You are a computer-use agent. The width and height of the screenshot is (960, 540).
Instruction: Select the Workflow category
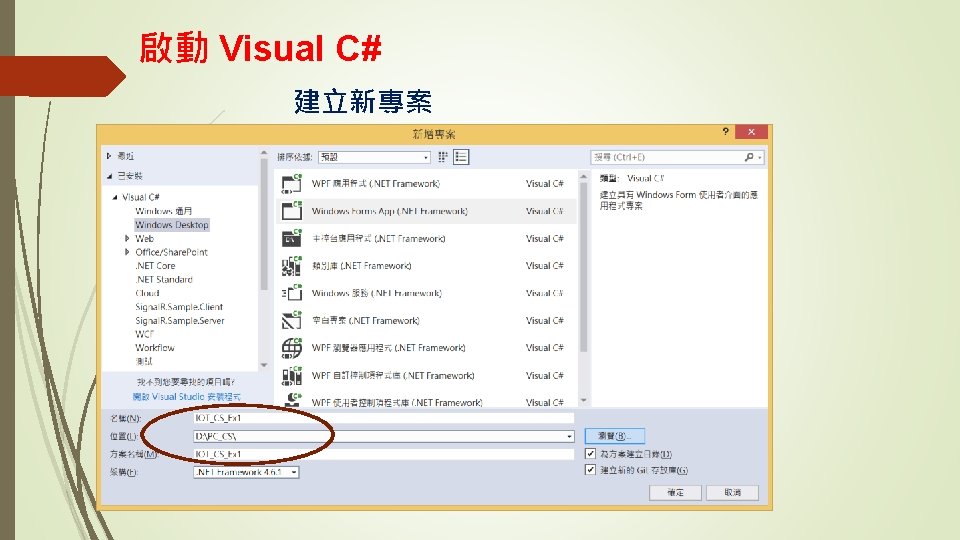click(x=155, y=348)
